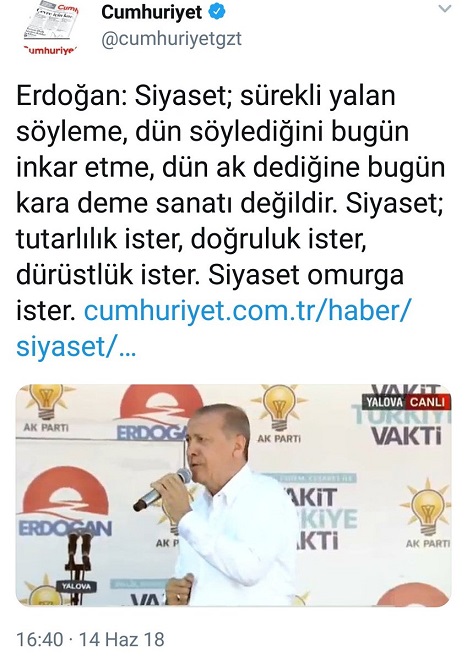
Task: Open the Cumhuriyet profile avatar
Action: tap(51, 28)
